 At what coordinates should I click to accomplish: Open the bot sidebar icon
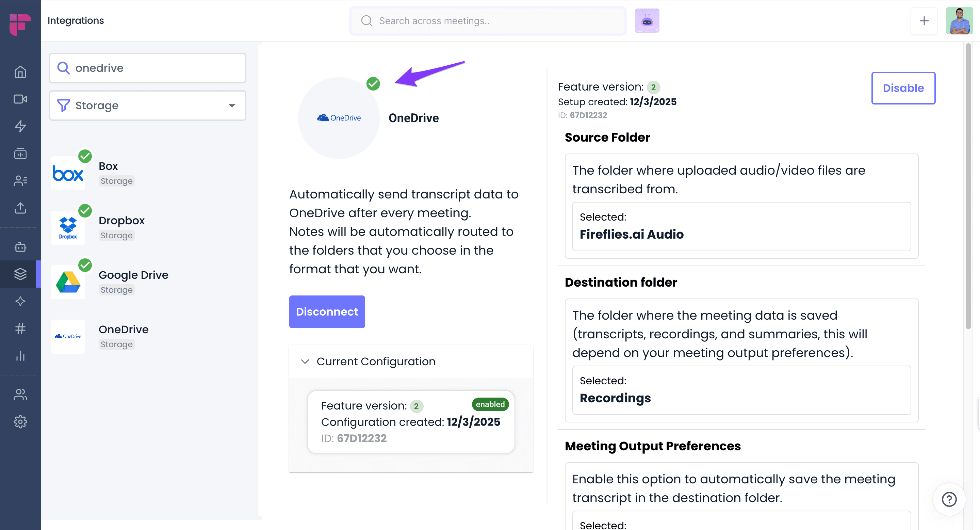[20, 247]
